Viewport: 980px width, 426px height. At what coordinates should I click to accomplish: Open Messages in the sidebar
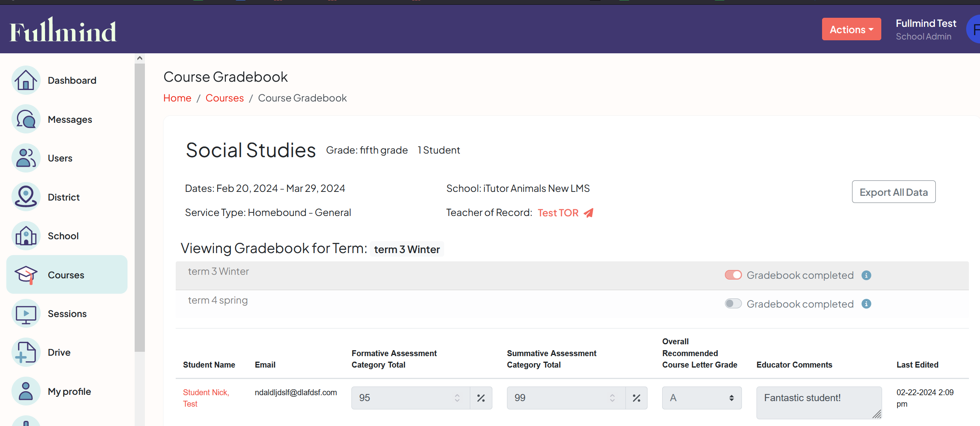[x=70, y=119]
